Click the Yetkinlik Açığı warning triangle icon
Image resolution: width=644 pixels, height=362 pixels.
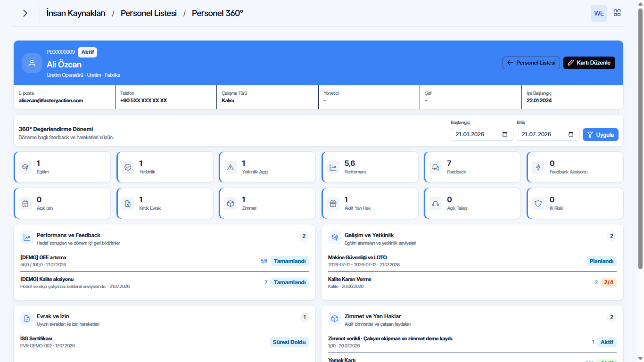[231, 167]
